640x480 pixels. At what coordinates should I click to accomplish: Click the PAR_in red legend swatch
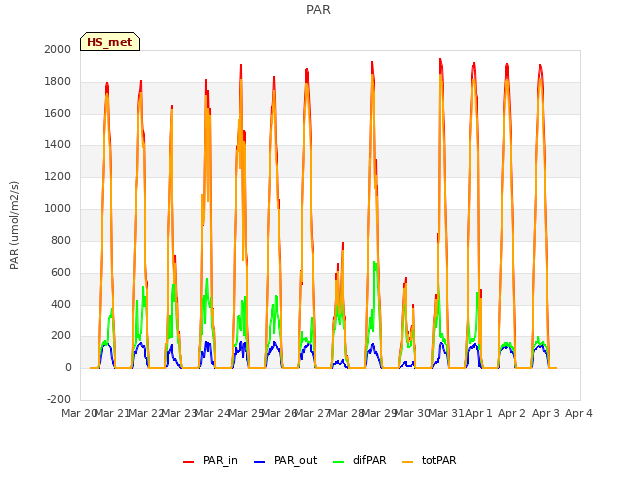point(189,462)
